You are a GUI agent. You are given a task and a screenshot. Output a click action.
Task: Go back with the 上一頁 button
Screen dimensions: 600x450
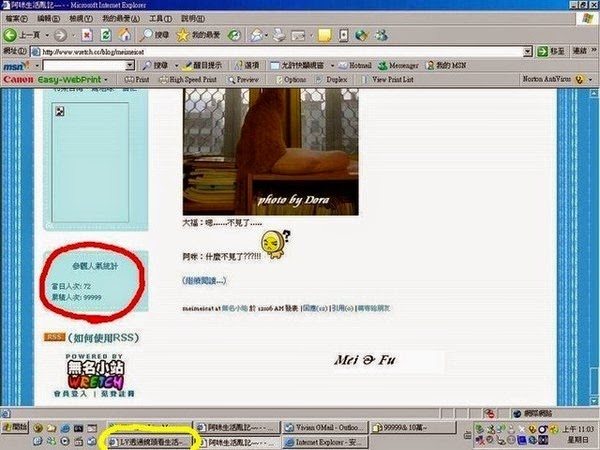[22, 35]
